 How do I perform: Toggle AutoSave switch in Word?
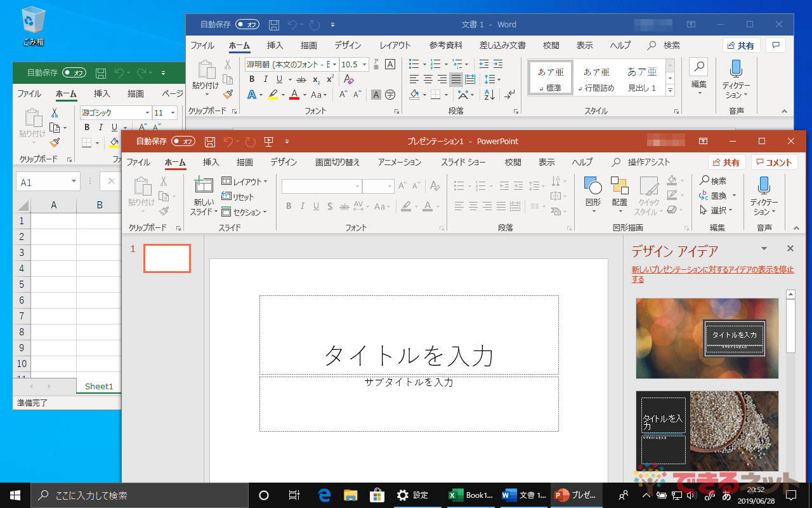pyautogui.click(x=247, y=25)
